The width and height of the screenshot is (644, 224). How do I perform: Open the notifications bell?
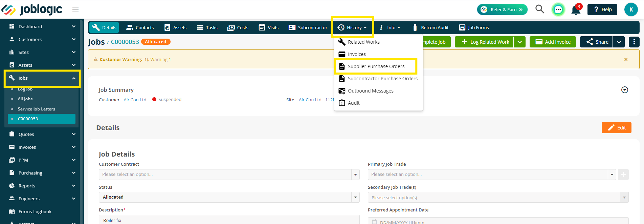(x=576, y=9)
